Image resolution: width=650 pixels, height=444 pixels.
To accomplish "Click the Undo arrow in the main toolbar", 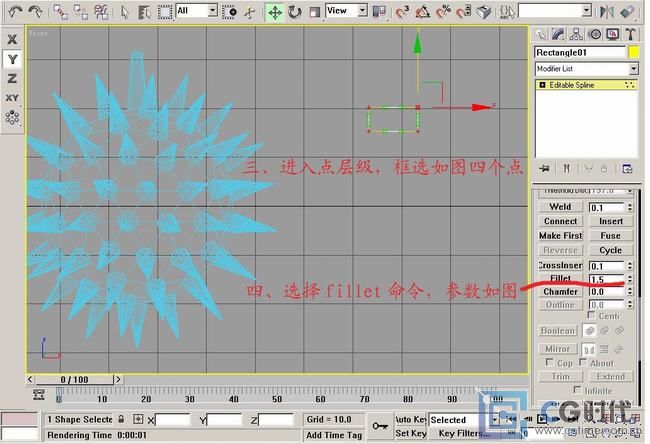I will (15, 12).
